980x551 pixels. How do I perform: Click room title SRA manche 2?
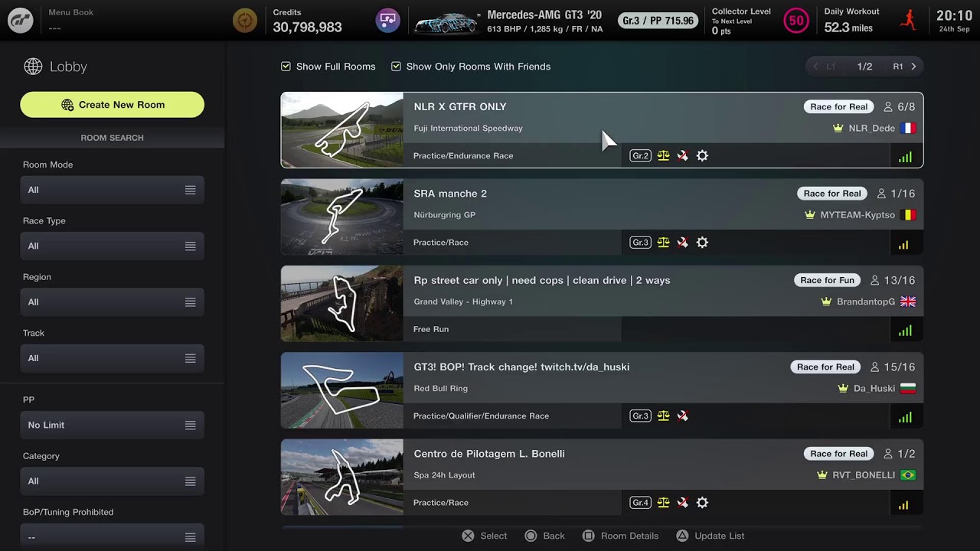tap(450, 194)
